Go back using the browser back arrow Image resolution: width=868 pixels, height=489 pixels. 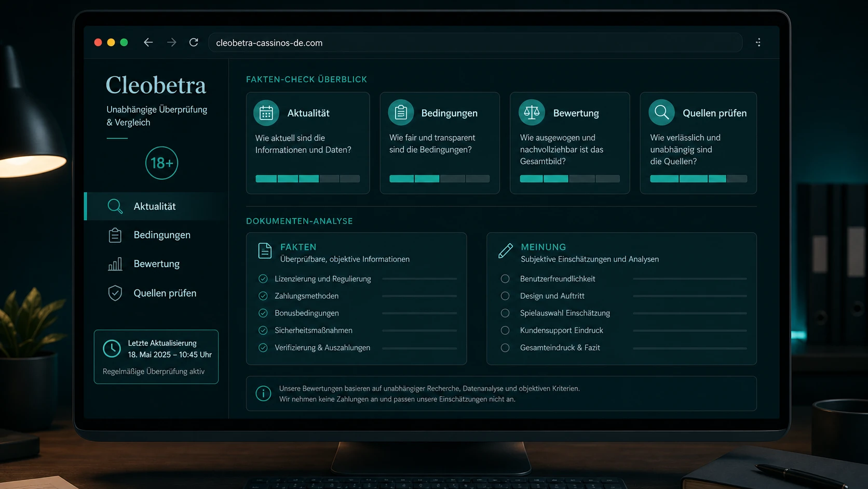148,42
